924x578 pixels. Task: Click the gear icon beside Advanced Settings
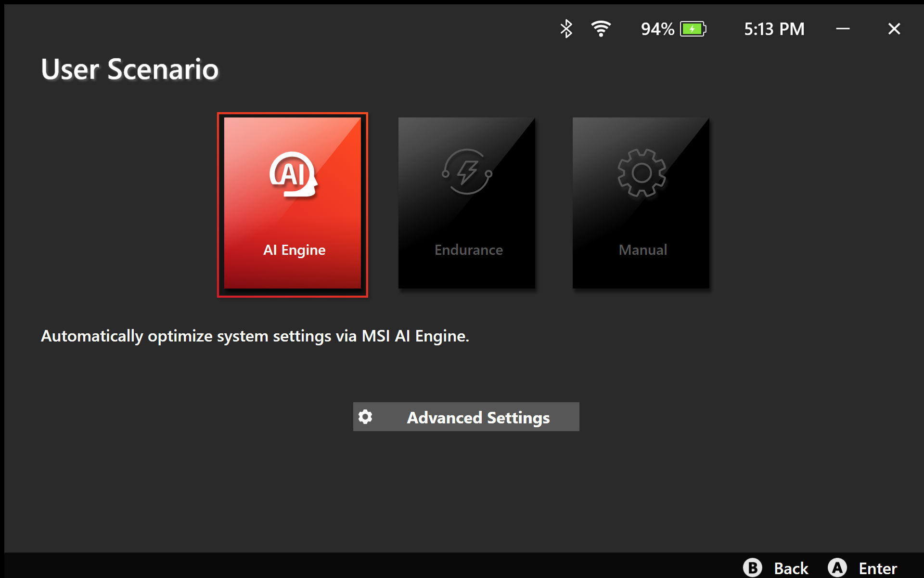[x=365, y=417]
